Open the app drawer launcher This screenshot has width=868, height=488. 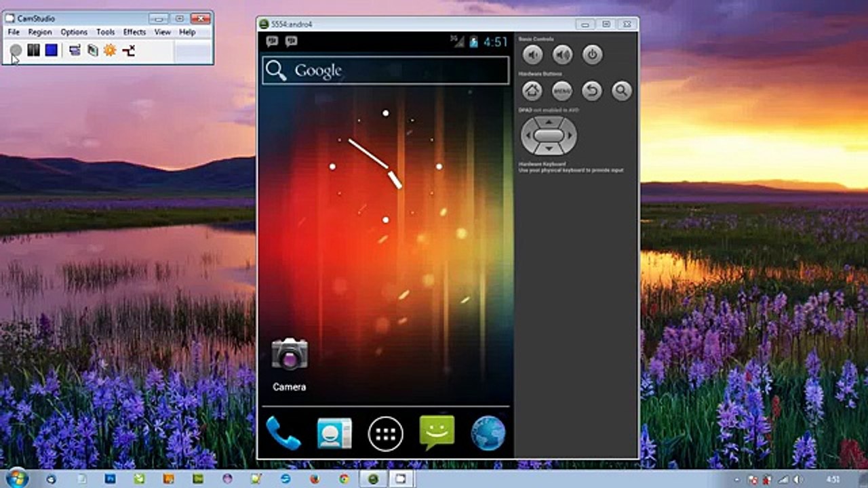coord(386,434)
